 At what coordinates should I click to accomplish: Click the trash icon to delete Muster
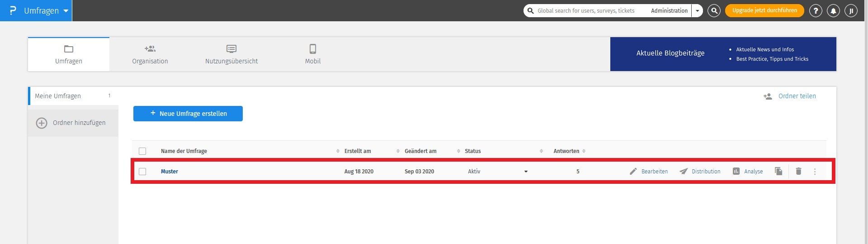798,171
